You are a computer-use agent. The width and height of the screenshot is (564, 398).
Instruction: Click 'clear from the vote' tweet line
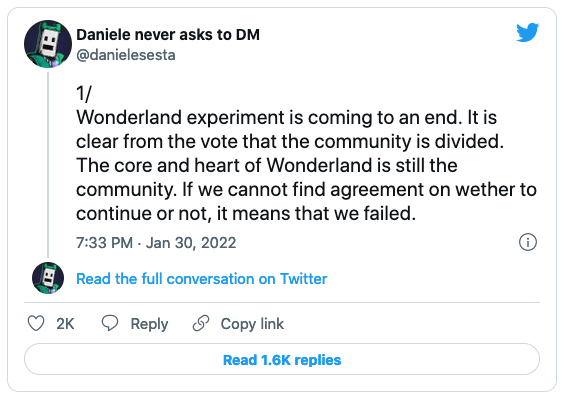click(x=290, y=141)
